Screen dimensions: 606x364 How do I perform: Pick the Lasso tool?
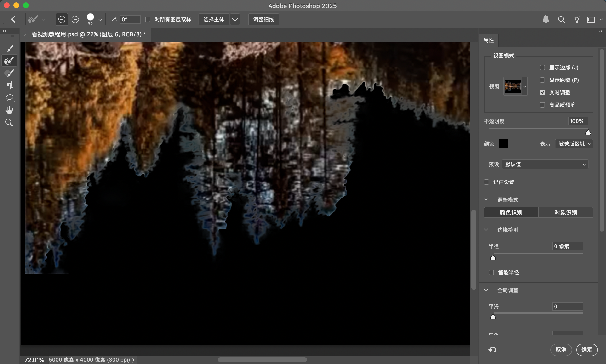coord(9,98)
